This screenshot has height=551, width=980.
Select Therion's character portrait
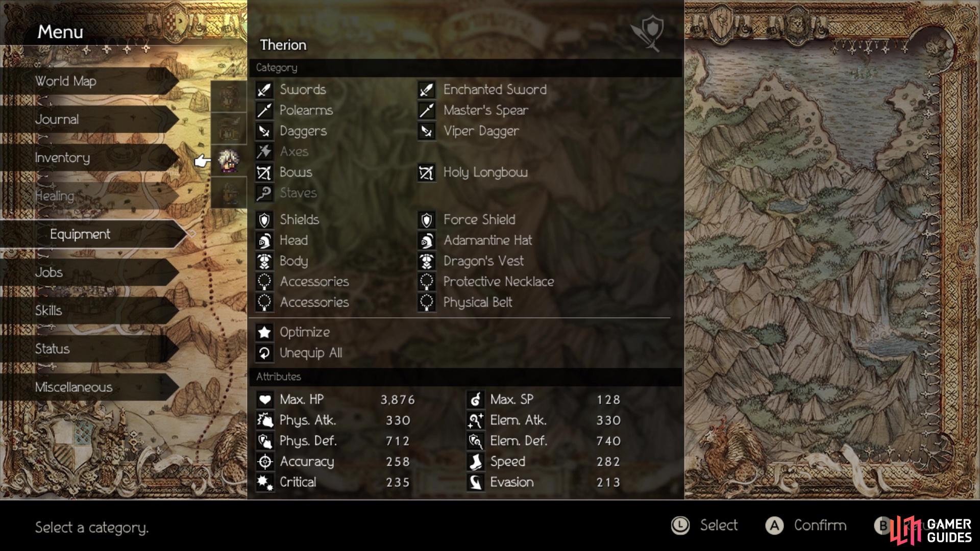229,161
